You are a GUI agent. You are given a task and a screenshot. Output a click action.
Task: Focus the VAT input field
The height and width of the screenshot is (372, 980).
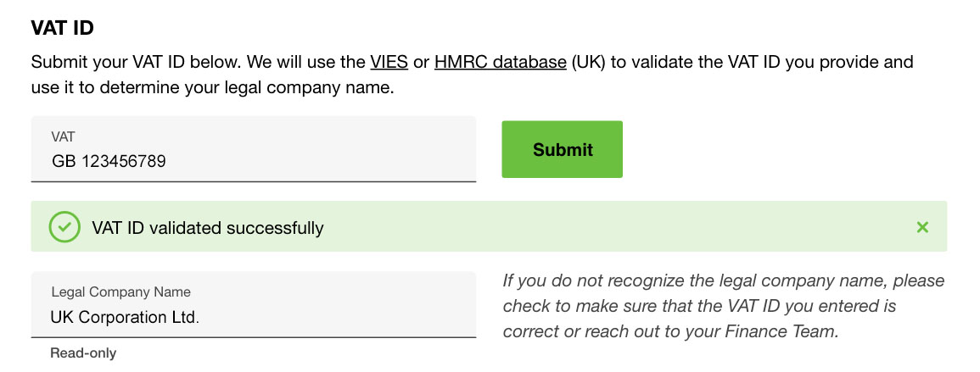(254, 149)
